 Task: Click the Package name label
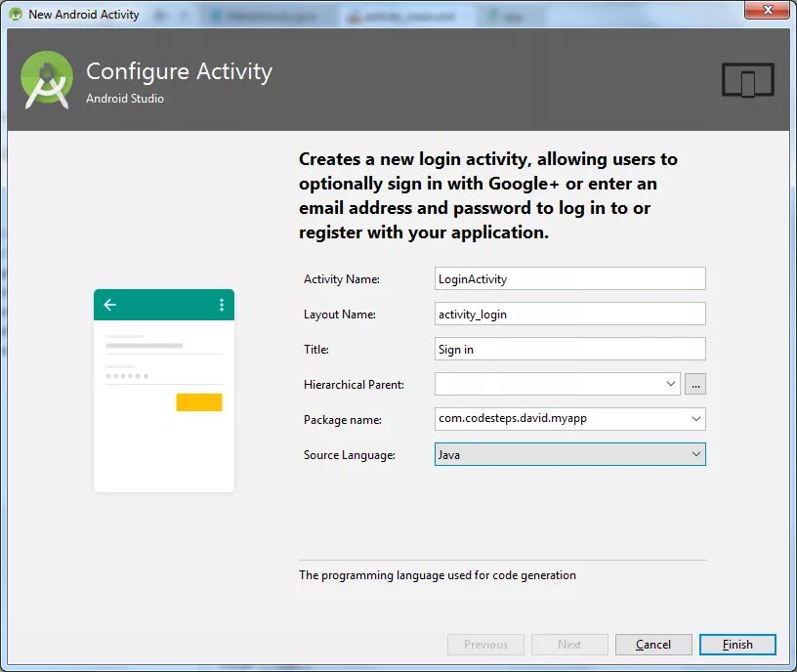pyautogui.click(x=343, y=420)
